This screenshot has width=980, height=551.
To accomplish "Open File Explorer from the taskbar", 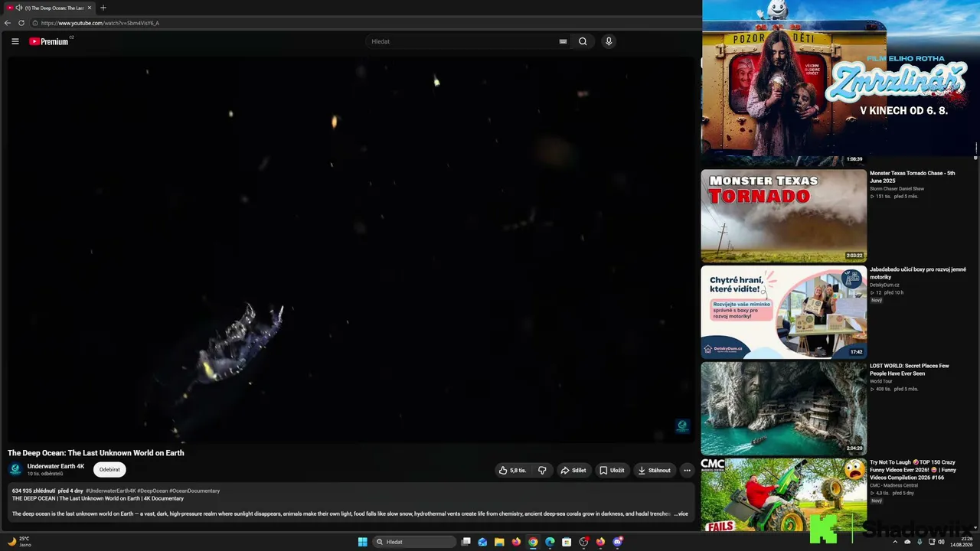I will (499, 542).
